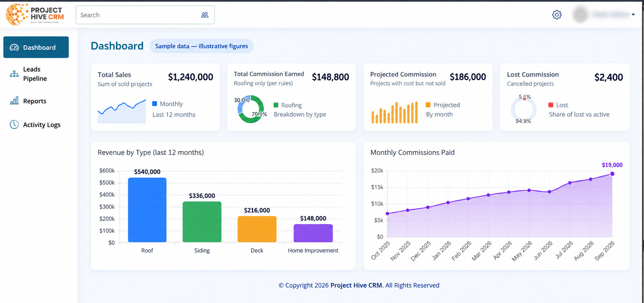Viewport: 644px width, 303px height.
Task: Click the $2,400 lost commission value
Action: pyautogui.click(x=608, y=77)
